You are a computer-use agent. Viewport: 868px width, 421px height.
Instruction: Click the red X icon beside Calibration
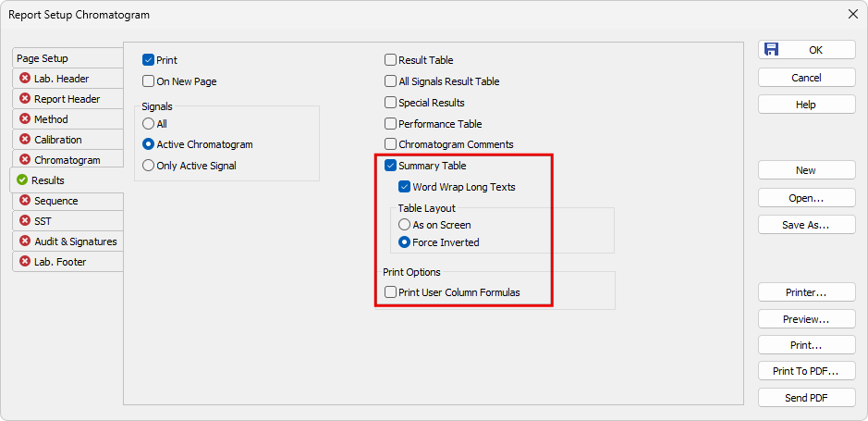pyautogui.click(x=24, y=140)
